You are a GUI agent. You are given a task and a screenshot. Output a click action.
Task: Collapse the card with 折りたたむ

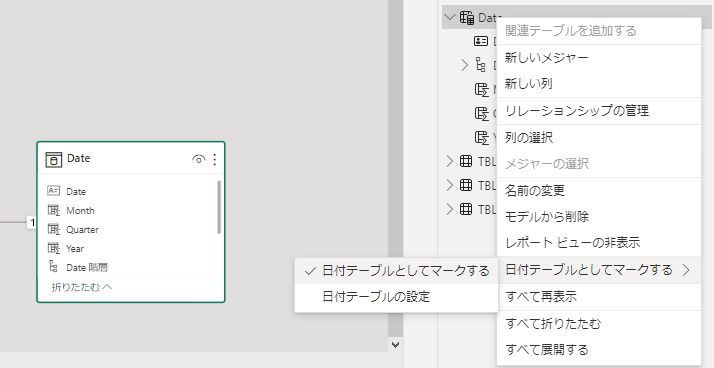(82, 287)
